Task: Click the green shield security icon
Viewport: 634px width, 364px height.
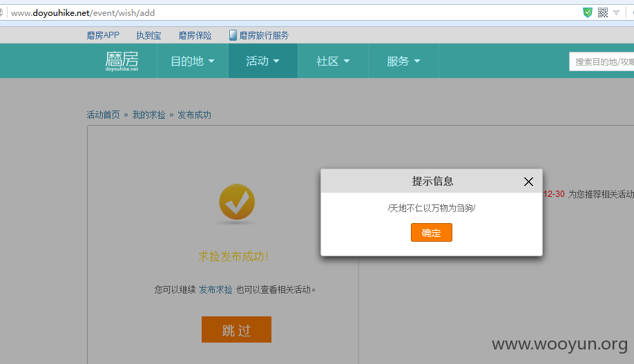Action: [x=588, y=12]
